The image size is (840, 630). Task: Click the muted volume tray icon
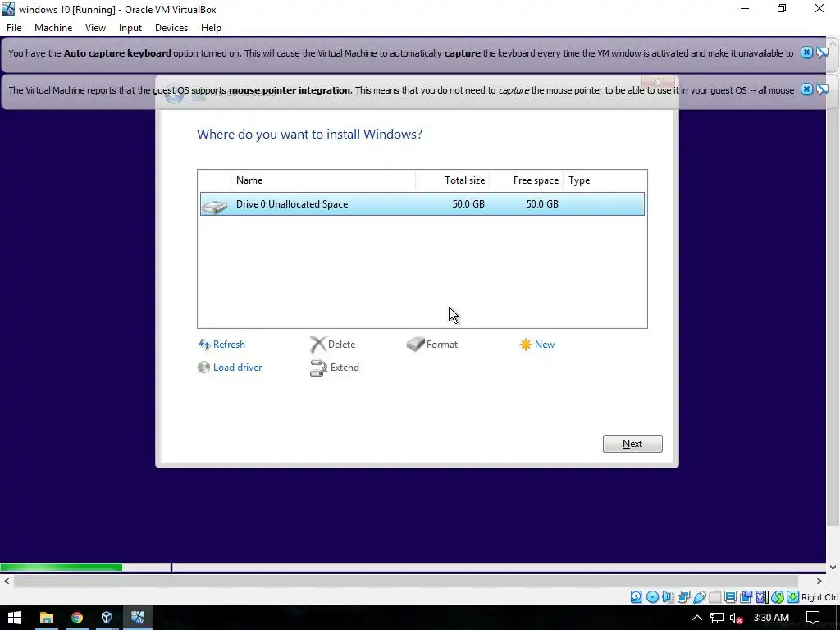(736, 618)
